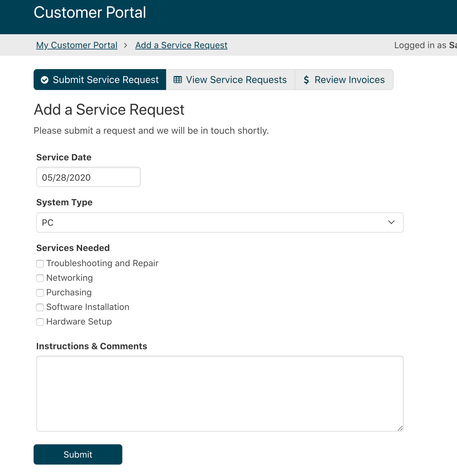Click the Add a Service Request breadcrumb link
Image resolution: width=457 pixels, height=476 pixels.
181,45
